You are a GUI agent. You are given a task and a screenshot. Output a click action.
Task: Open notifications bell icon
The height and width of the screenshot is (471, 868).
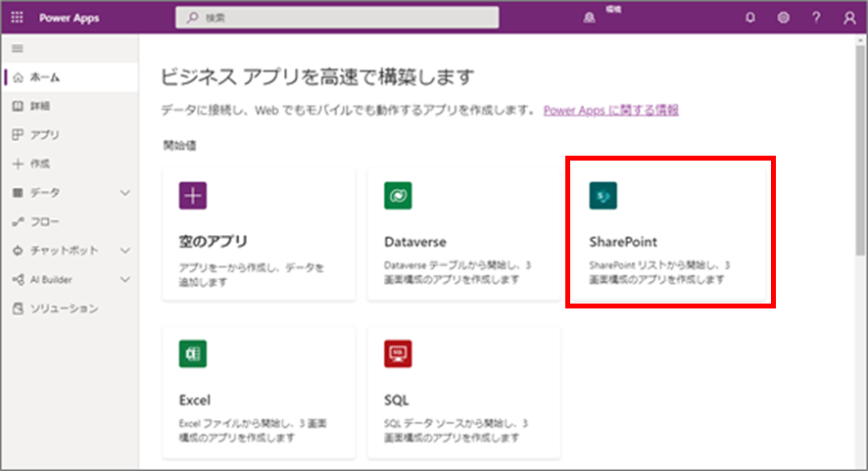[x=750, y=18]
